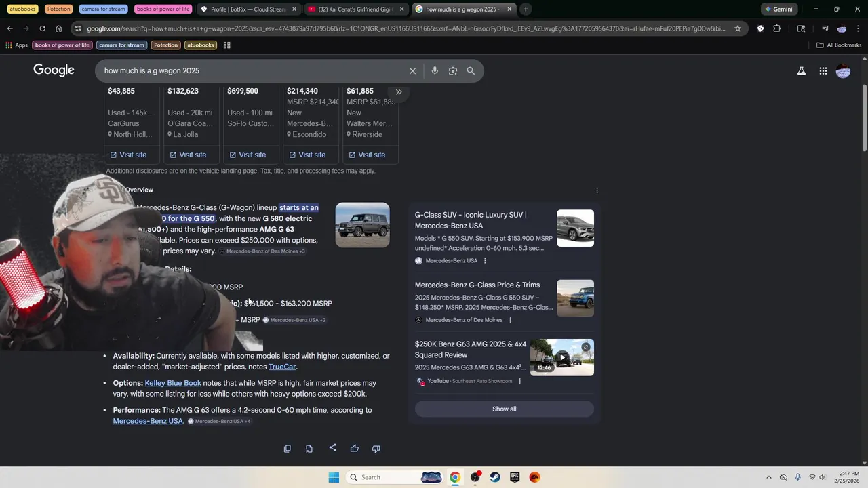
Task: Open the Apps bookmarks shortcut
Action: [16, 45]
